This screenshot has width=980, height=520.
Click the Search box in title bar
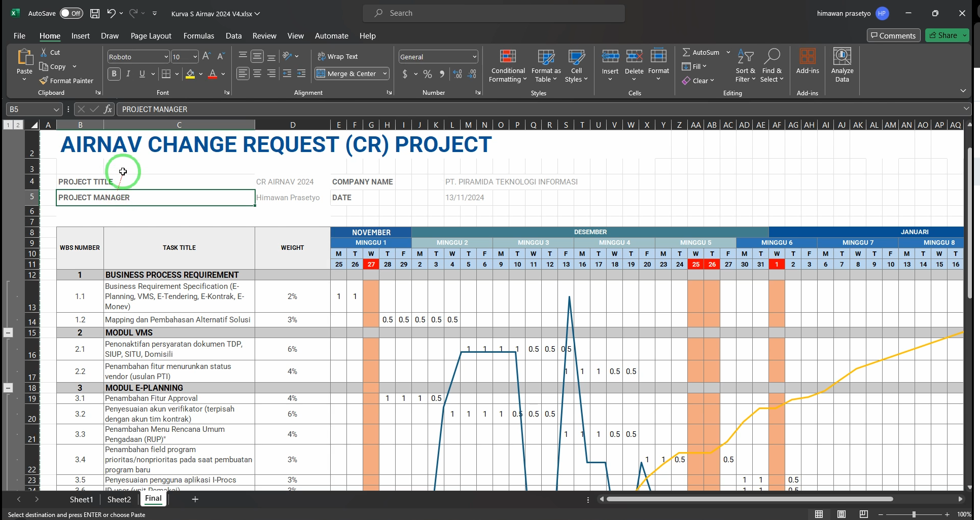tap(494, 13)
